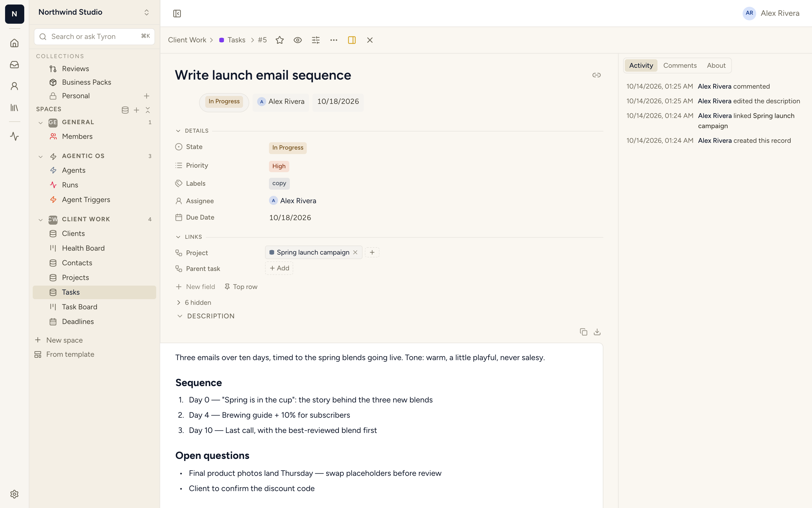Image resolution: width=812 pixels, height=508 pixels.
Task: Change the High priority badge
Action: tap(279, 166)
